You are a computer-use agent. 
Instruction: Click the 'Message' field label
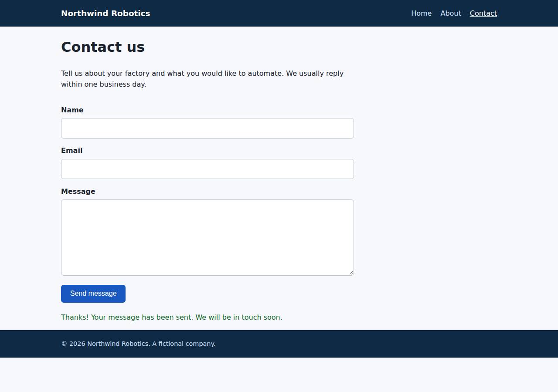78,192
